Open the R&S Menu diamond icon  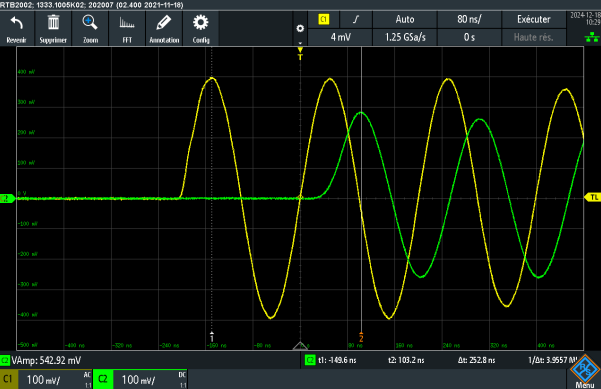coord(585,370)
